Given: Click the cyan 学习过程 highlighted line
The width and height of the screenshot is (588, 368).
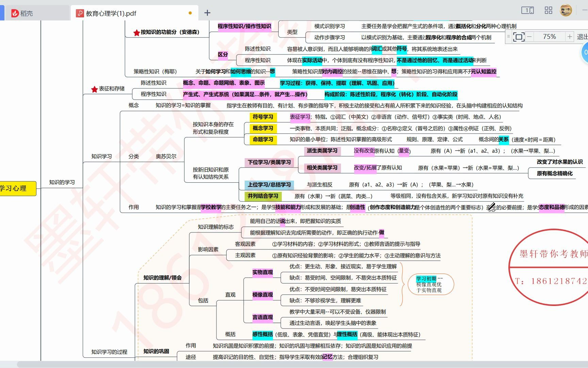Looking at the screenshot, I should pyautogui.click(x=337, y=83).
